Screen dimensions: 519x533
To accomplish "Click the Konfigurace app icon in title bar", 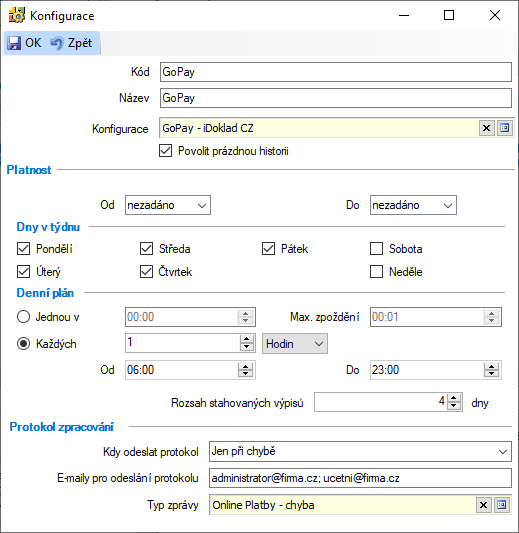I will [x=17, y=16].
